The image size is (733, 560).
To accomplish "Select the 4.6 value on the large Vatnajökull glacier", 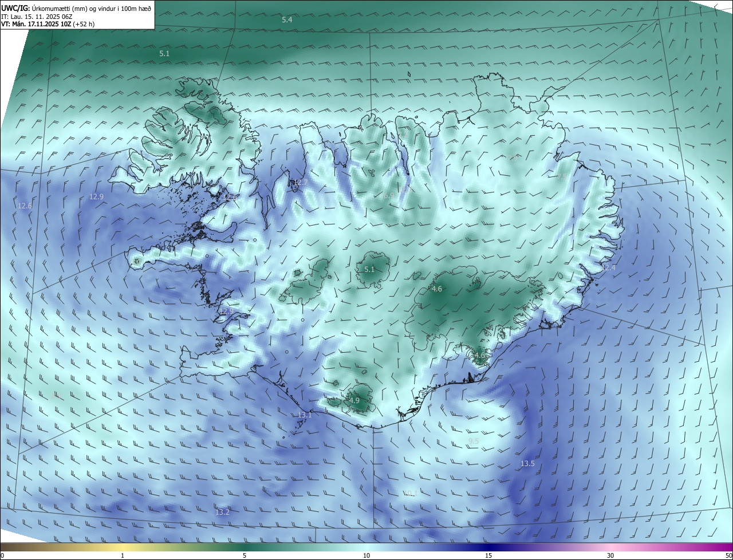I will [x=437, y=289].
